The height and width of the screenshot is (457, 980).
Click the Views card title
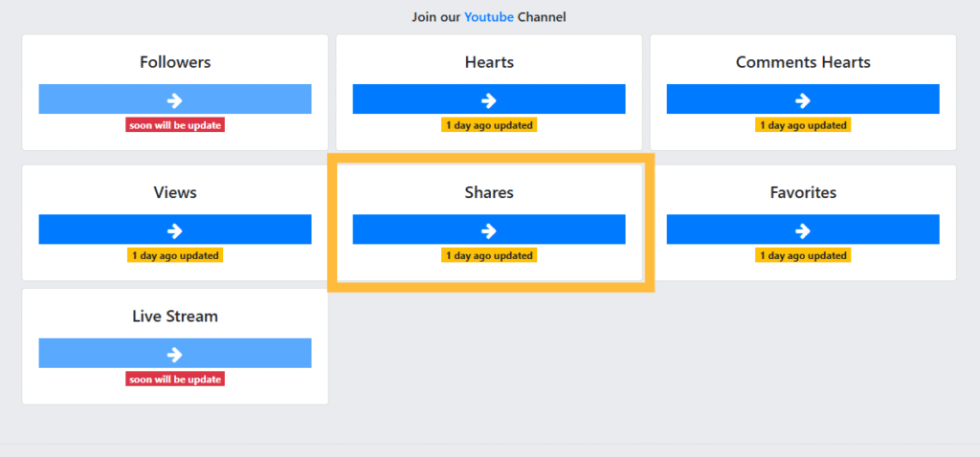(x=175, y=192)
